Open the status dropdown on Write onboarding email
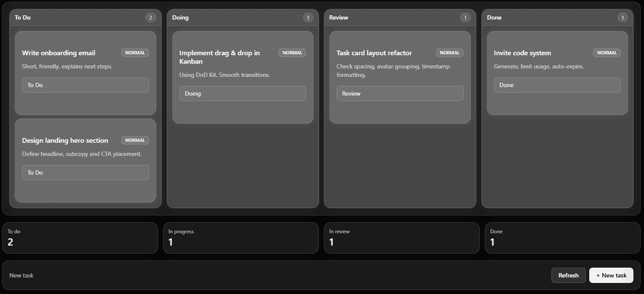Screen dimensions: 644x294 [x=85, y=85]
